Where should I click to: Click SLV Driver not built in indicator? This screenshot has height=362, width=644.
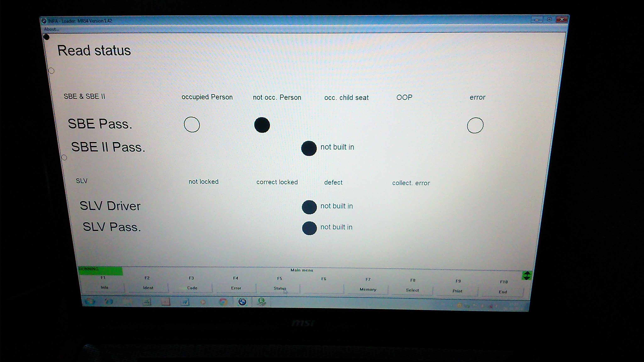click(x=309, y=207)
